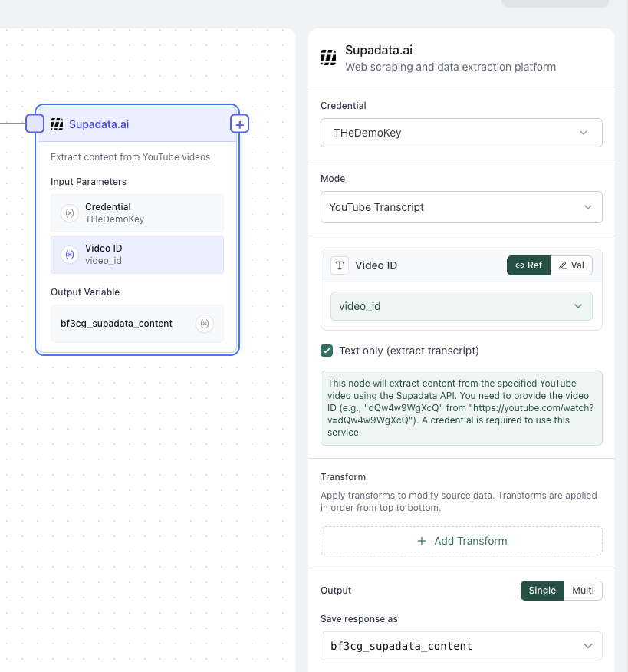Switch Video ID input to Val mode
The width and height of the screenshot is (628, 672).
(571, 265)
